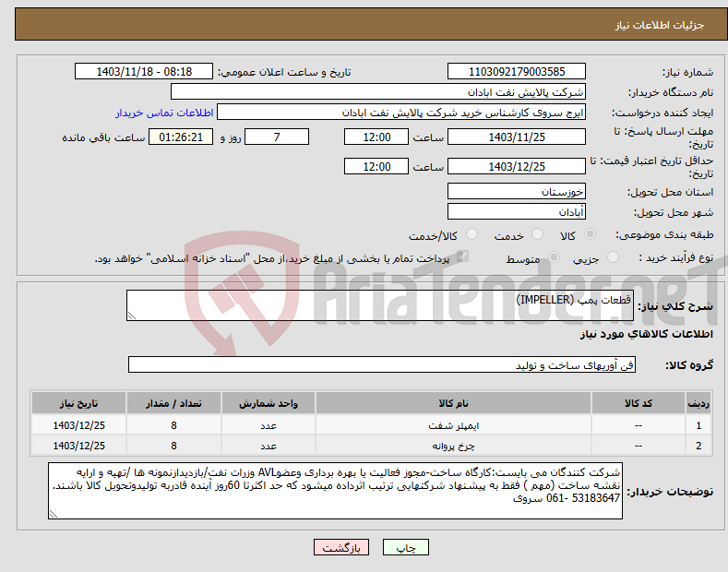Click the ردیف column header
This screenshot has height=572, width=728.
click(x=698, y=403)
